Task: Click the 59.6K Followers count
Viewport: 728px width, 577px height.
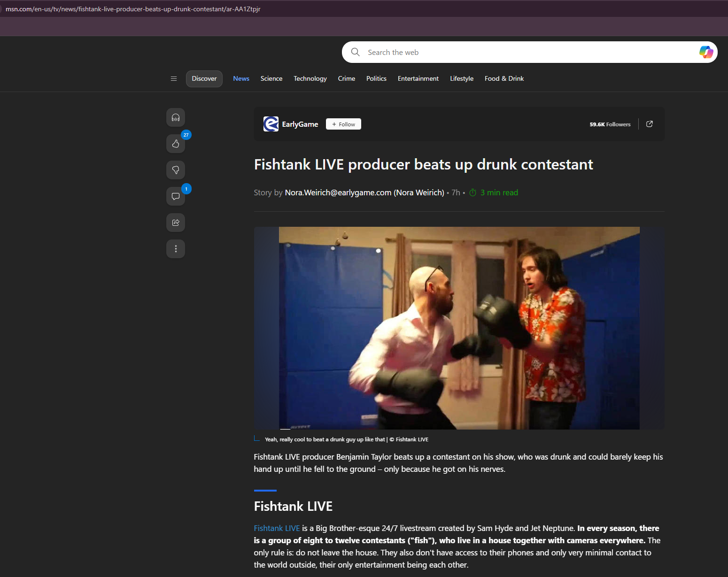Action: click(610, 124)
